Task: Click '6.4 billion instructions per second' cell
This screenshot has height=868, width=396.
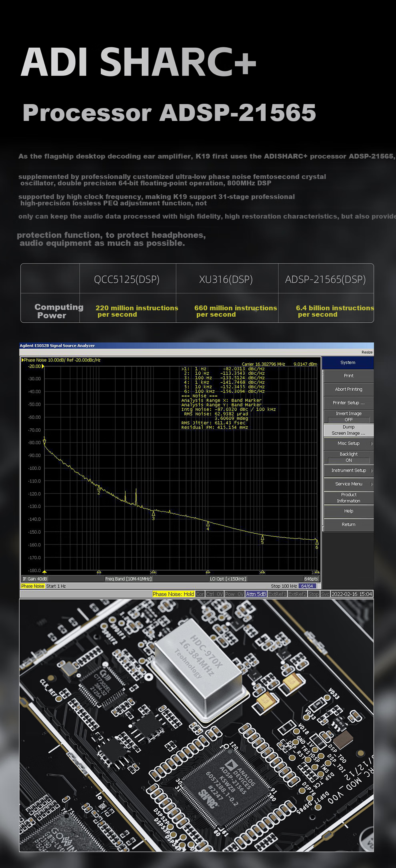Action: pyautogui.click(x=335, y=311)
